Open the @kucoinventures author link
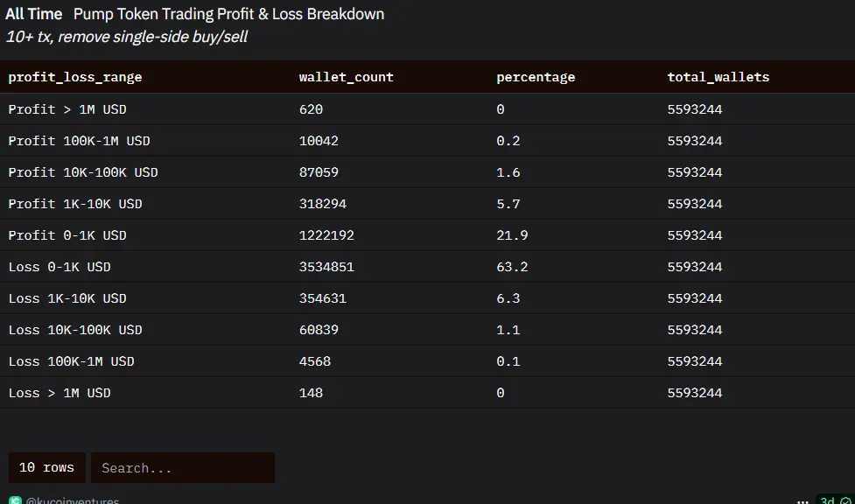855x504 pixels. (x=73, y=500)
